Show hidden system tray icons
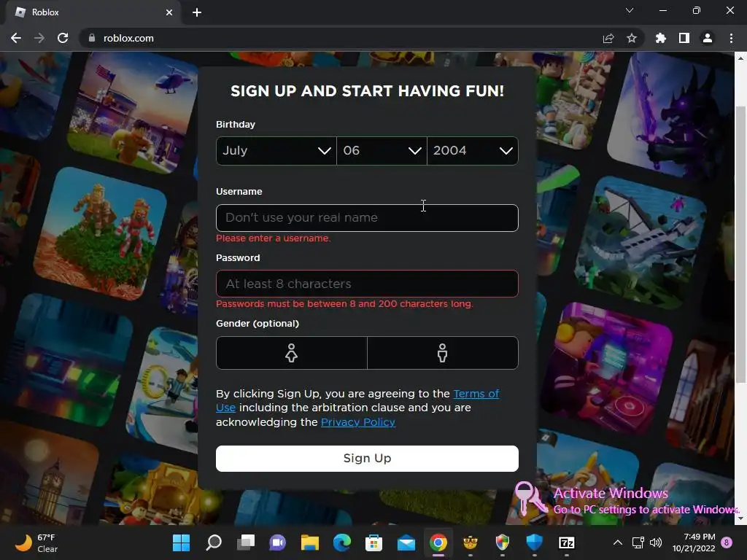Image resolution: width=747 pixels, height=560 pixels. [x=617, y=542]
